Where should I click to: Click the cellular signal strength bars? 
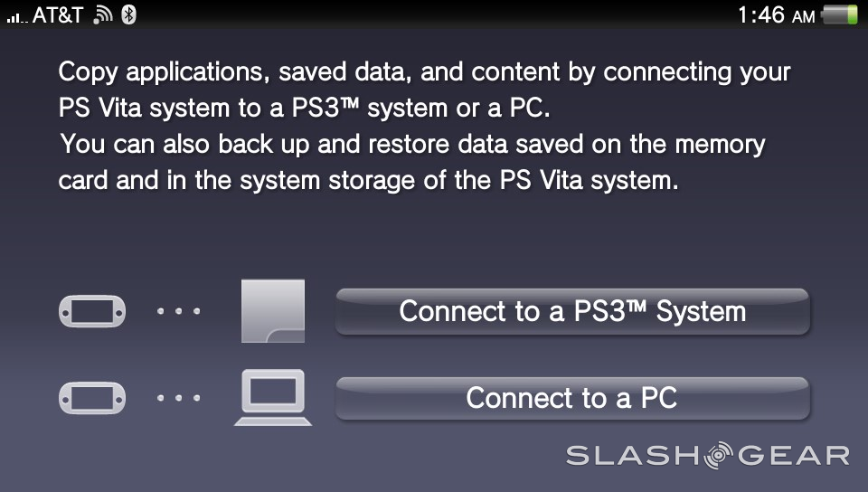(x=16, y=17)
